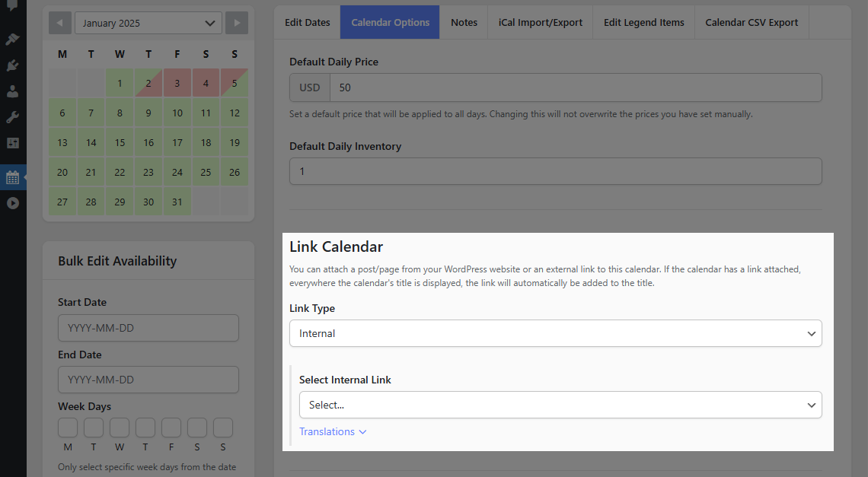
Task: Open the Plugins plug icon in sidebar
Action: [12, 65]
